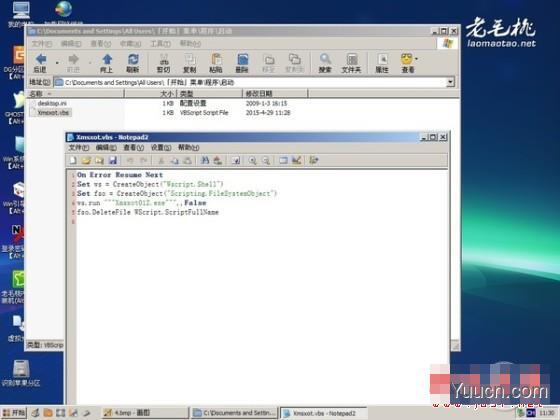Open Notepad2 File (文件) menu
The width and height of the screenshot is (560, 420).
pos(78,148)
